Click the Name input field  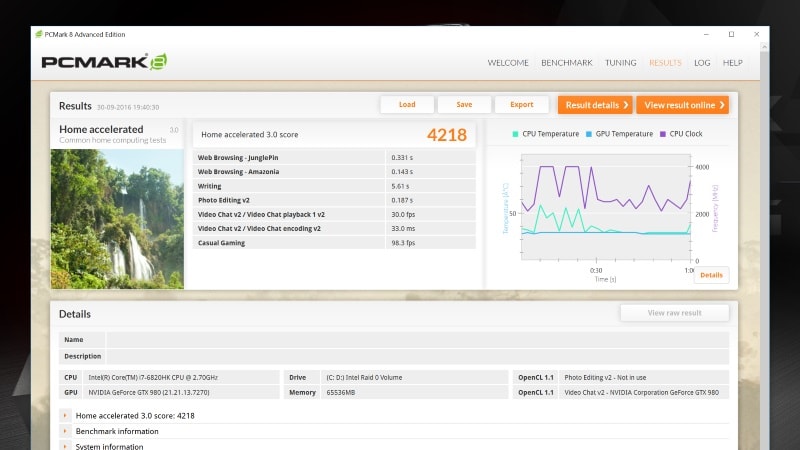point(418,340)
